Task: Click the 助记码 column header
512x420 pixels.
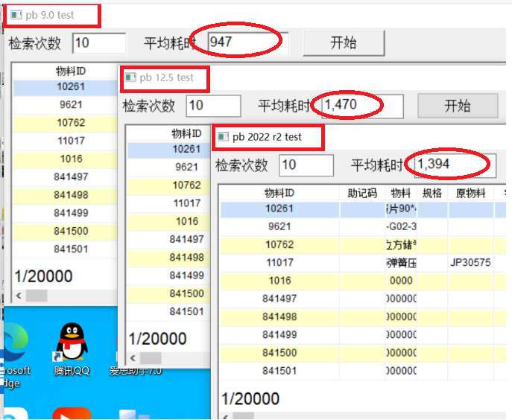Action: click(362, 193)
